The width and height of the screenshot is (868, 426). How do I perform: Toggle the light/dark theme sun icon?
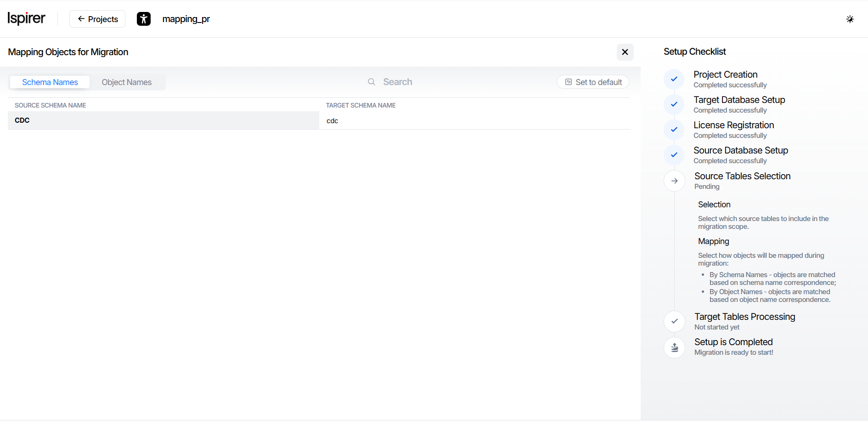[850, 19]
